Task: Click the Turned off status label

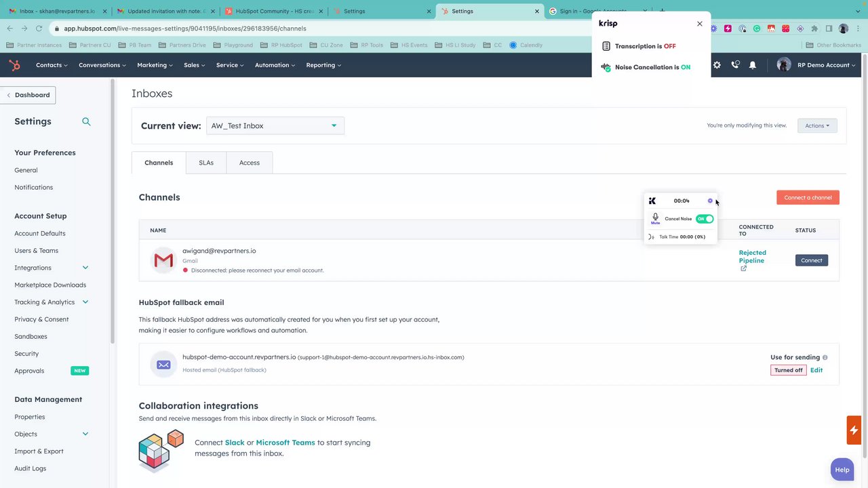Action: tap(789, 370)
